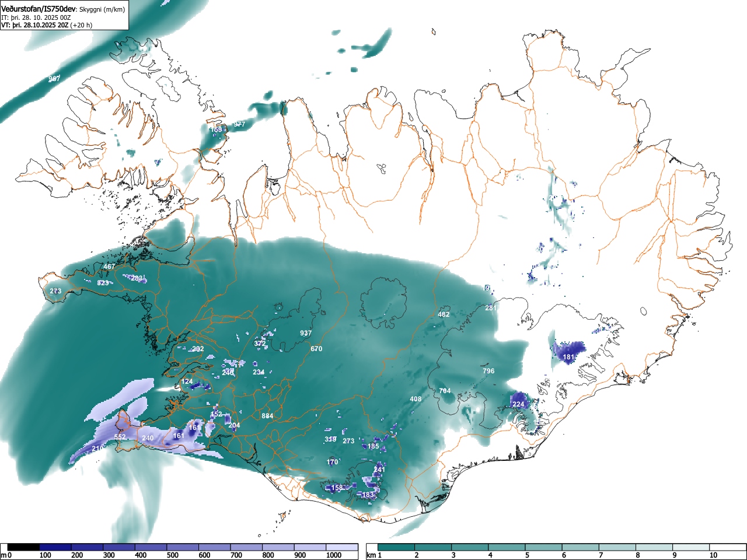Click visibility value 372 on the map
The height and width of the screenshot is (560, 747).
tap(260, 344)
